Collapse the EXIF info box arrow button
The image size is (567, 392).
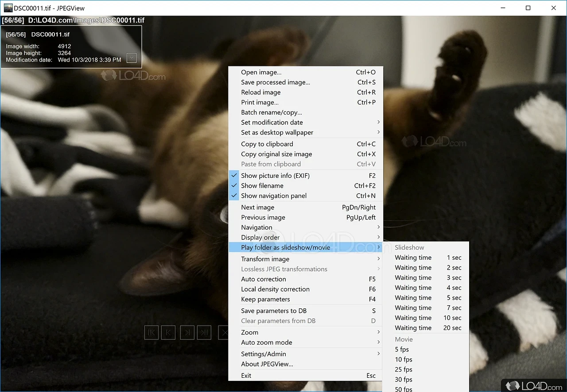(x=131, y=58)
